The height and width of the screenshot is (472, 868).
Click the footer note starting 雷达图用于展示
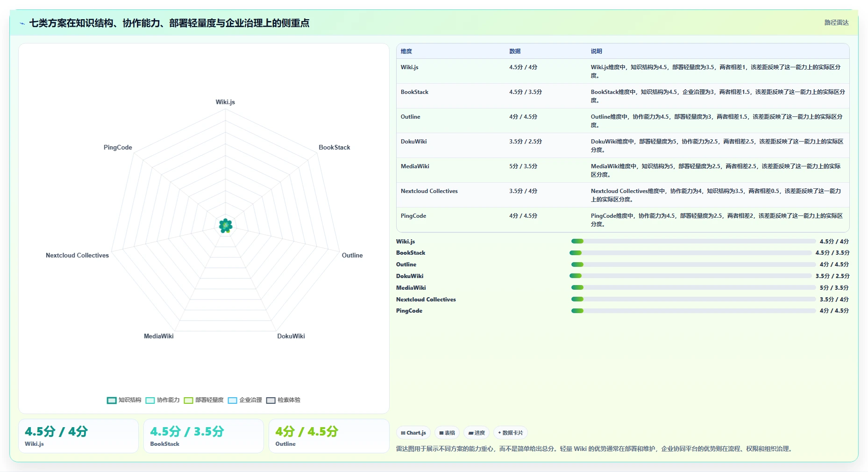tap(595, 449)
